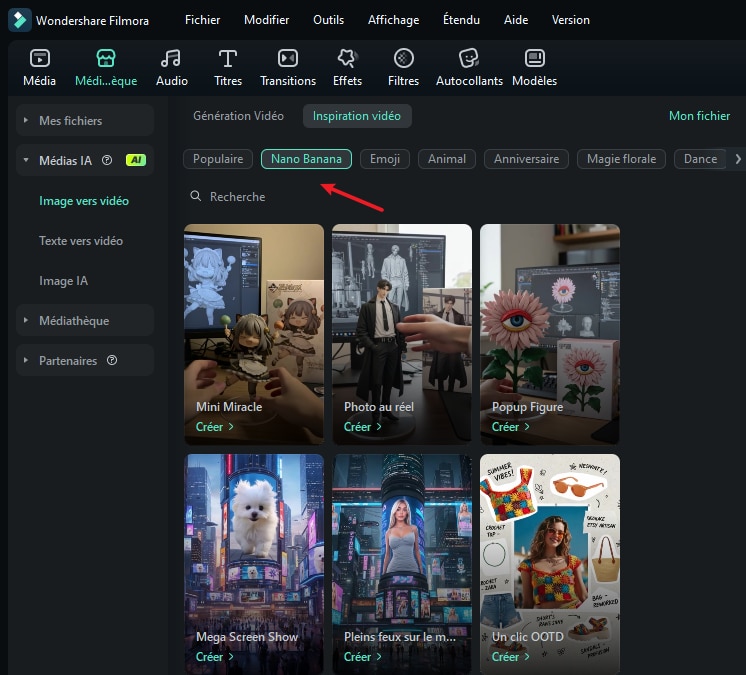Viewport: 746px width, 675px height.
Task: Open the Affichage menu
Action: 393,20
